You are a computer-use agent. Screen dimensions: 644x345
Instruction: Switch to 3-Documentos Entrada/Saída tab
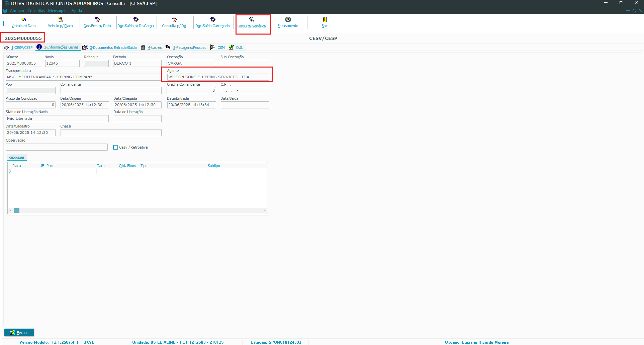[113, 48]
